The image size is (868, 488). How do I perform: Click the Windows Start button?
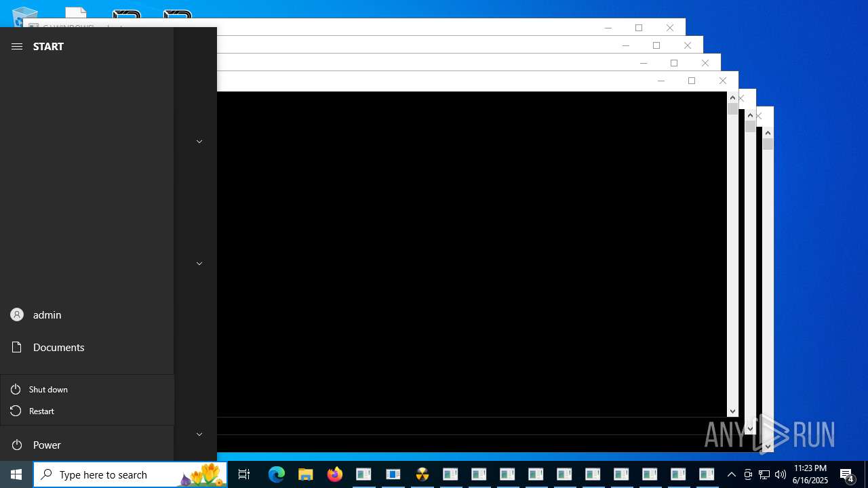16,474
